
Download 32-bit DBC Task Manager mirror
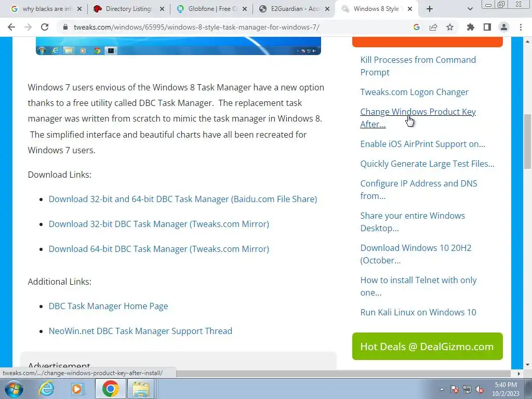[x=159, y=224]
